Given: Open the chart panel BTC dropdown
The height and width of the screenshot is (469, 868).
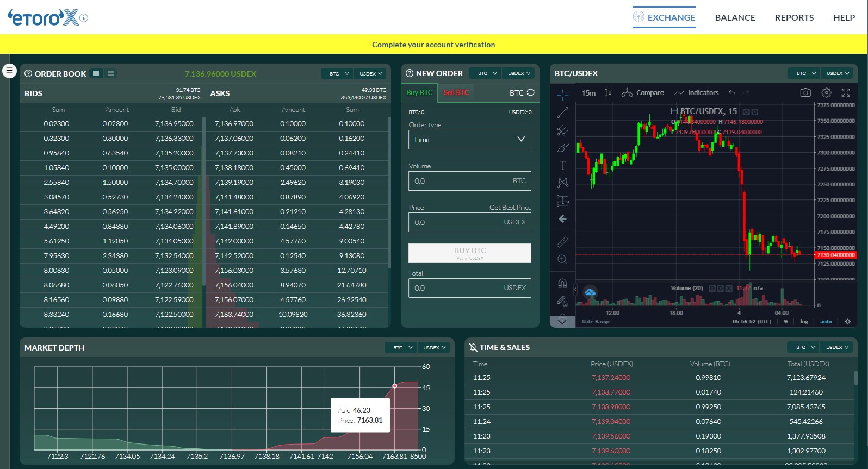Looking at the screenshot, I should [x=804, y=73].
